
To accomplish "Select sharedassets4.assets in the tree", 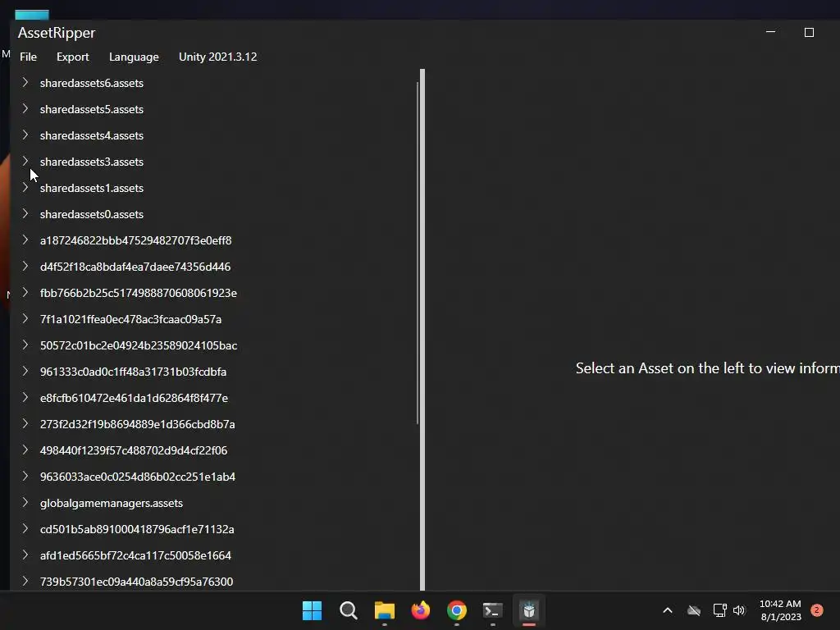I will (92, 135).
